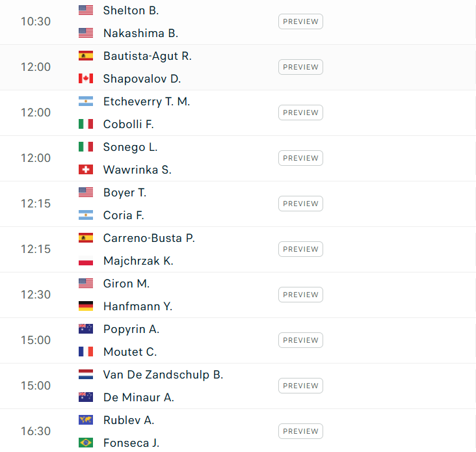Click the Swiss flag beside Wawrinka S.
The width and height of the screenshot is (476, 452).
(x=86, y=170)
